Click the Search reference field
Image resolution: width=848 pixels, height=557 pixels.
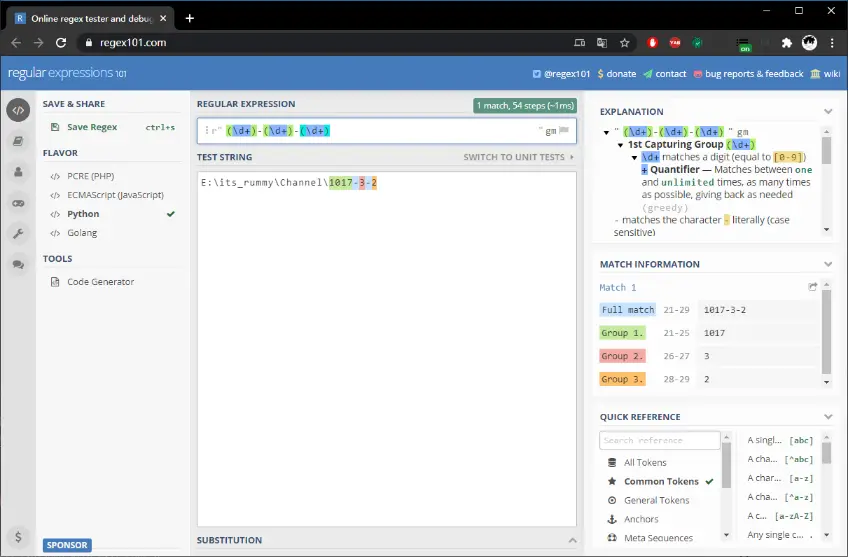[659, 440]
